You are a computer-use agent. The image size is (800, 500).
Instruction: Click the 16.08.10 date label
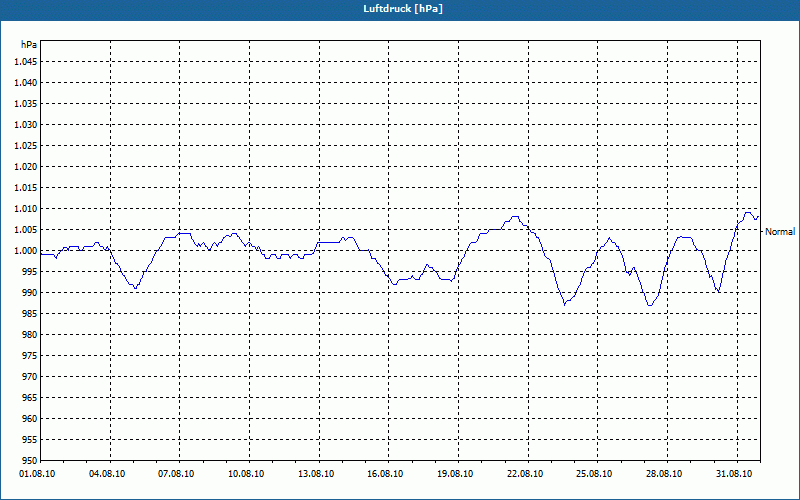click(x=385, y=473)
